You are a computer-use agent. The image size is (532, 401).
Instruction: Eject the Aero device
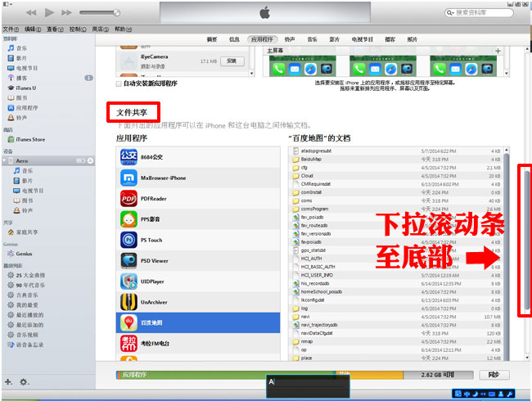point(90,160)
